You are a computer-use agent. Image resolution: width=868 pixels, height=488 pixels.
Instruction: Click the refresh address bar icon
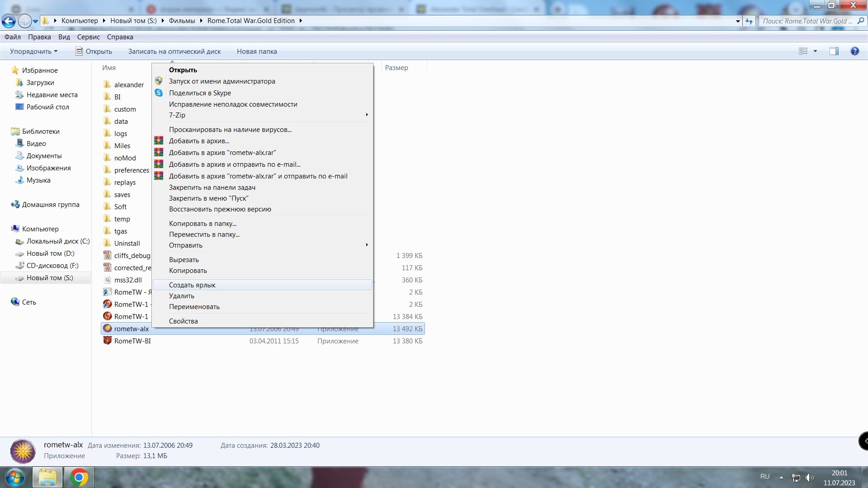click(x=749, y=21)
